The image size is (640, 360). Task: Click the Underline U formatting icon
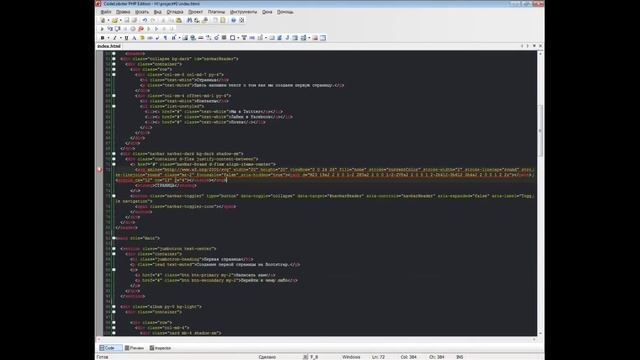point(127,38)
